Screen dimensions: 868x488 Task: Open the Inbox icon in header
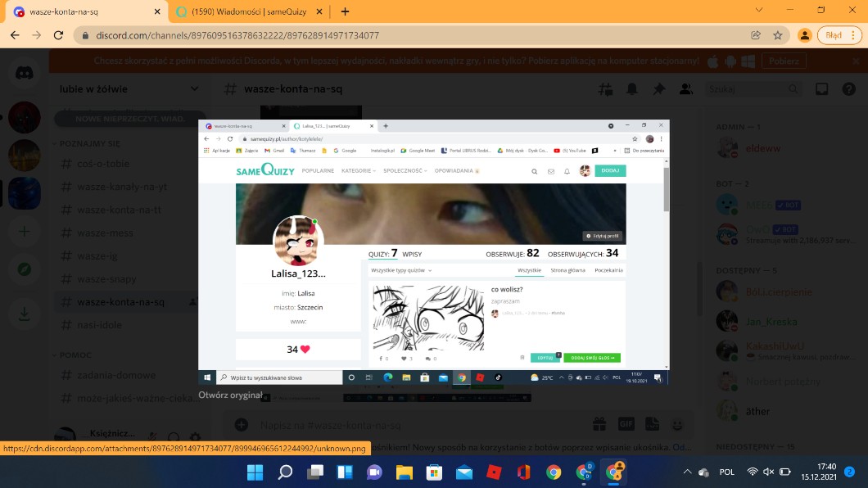(x=821, y=89)
